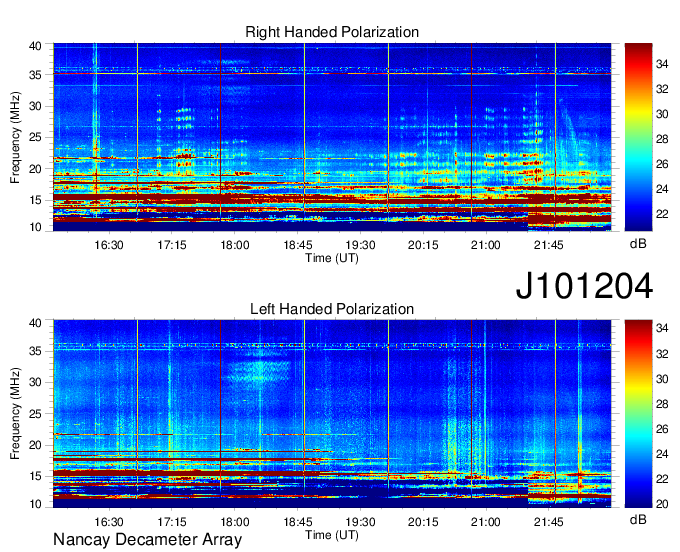Click the Left Handed polarization color scale bar
This screenshot has width=680, height=552.
(x=638, y=414)
